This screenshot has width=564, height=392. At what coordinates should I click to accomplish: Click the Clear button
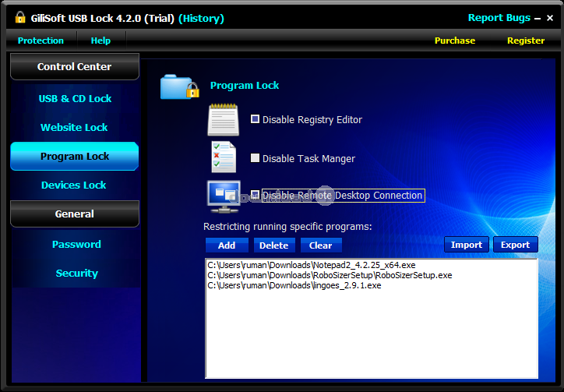320,245
